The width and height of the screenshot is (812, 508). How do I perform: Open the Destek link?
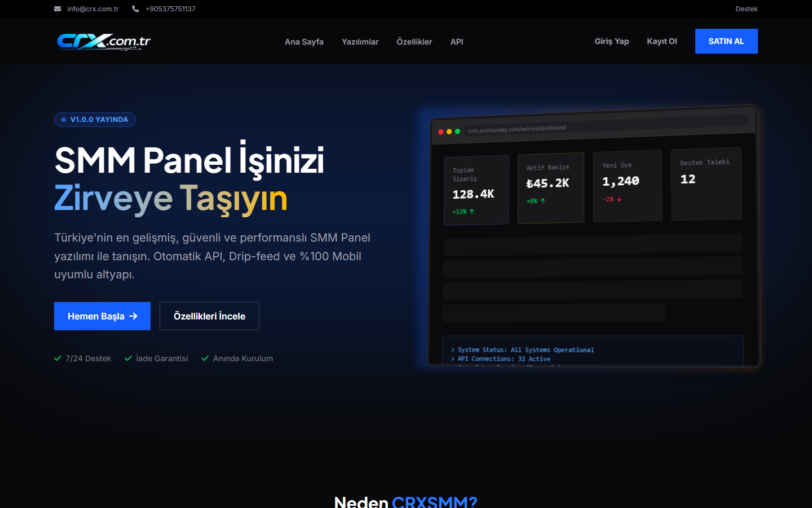(x=746, y=8)
